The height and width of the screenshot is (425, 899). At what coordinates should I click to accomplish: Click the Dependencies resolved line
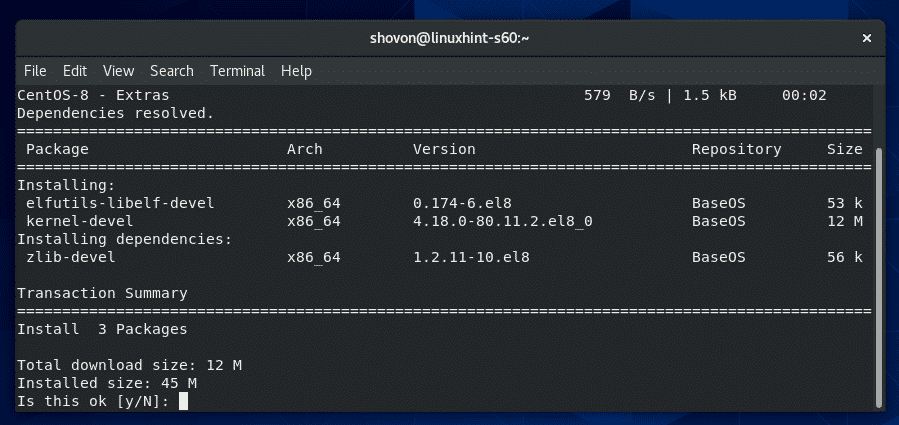(x=116, y=113)
